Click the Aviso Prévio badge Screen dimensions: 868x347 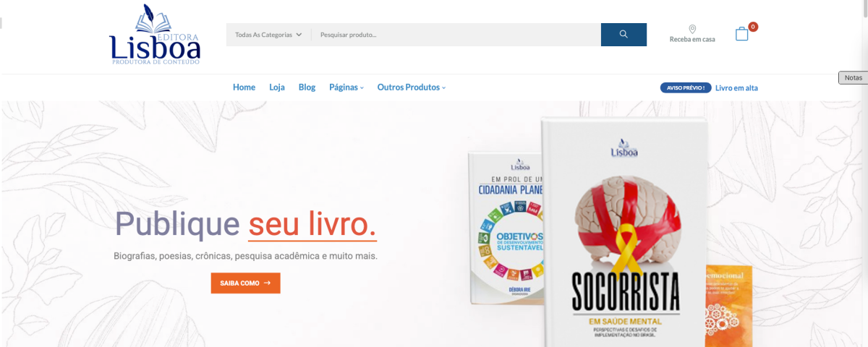(x=686, y=88)
